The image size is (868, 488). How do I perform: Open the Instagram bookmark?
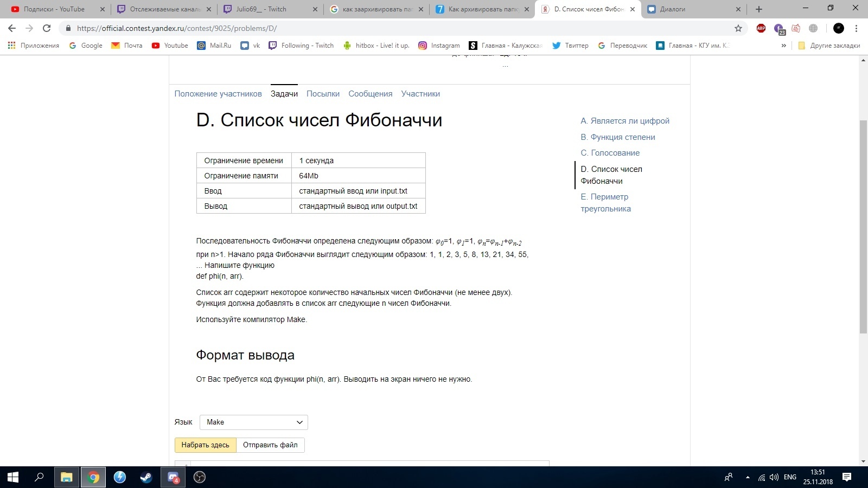439,46
